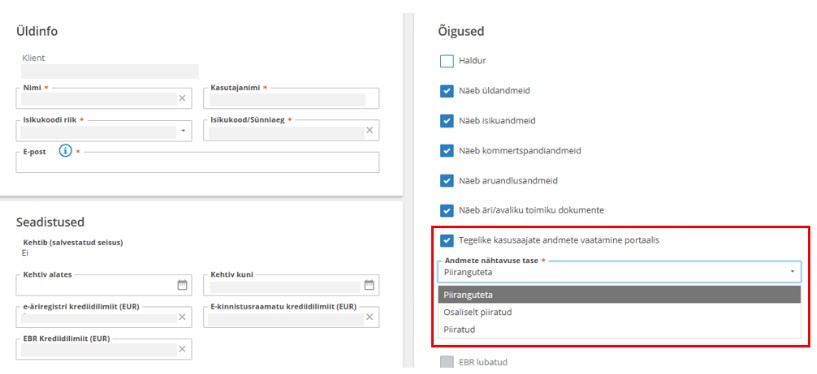
Task: Toggle Näeb kommertspandiandmeid checkbox
Action: coord(447,151)
